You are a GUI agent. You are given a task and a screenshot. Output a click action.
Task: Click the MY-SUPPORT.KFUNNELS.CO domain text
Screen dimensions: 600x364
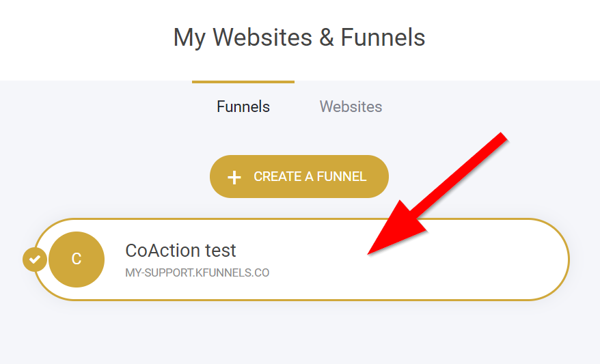[197, 272]
